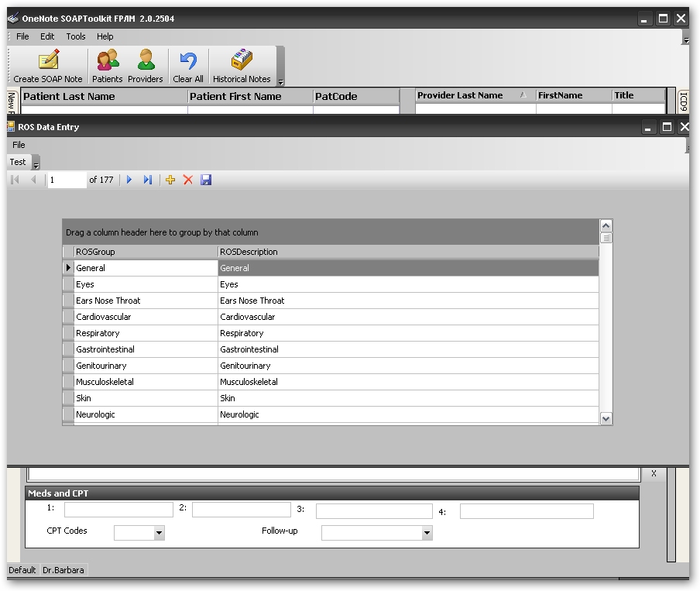Open the ICD9 side tab
The height and width of the screenshot is (591, 700).
click(683, 101)
